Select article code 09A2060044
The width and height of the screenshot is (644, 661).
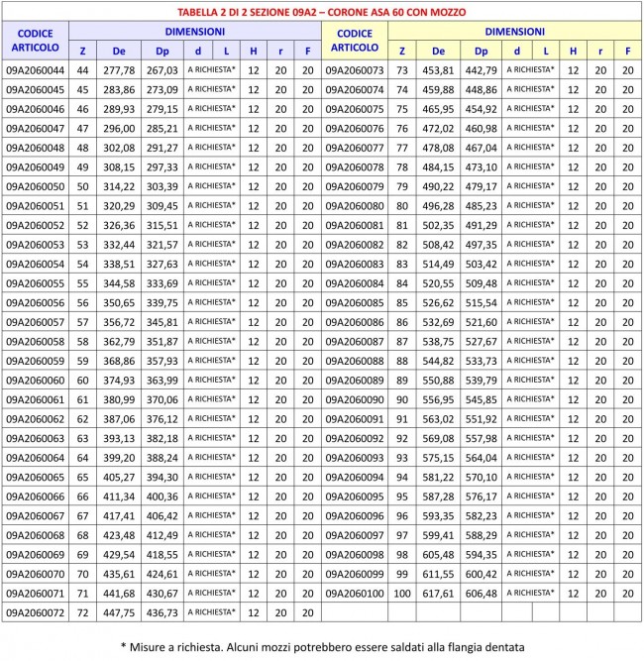(x=36, y=70)
